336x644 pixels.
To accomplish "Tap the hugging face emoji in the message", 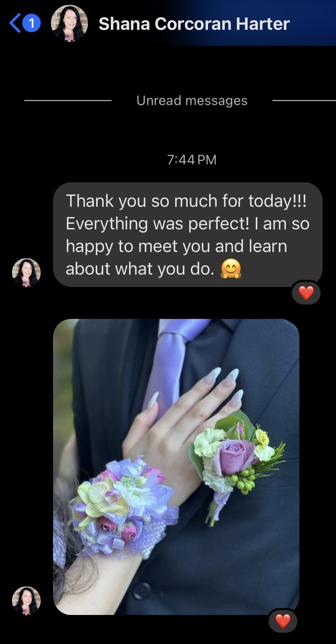I will [231, 269].
